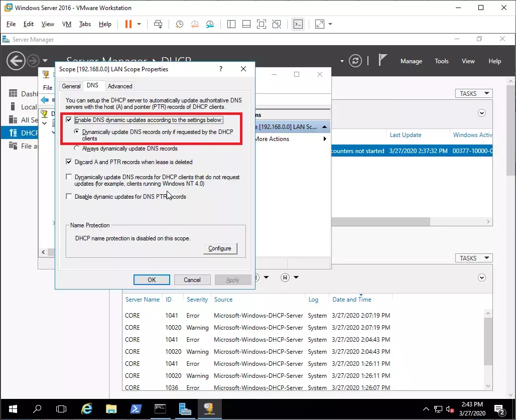The width and height of the screenshot is (516, 420).
Task: Go back in Server Manager
Action: 16,61
